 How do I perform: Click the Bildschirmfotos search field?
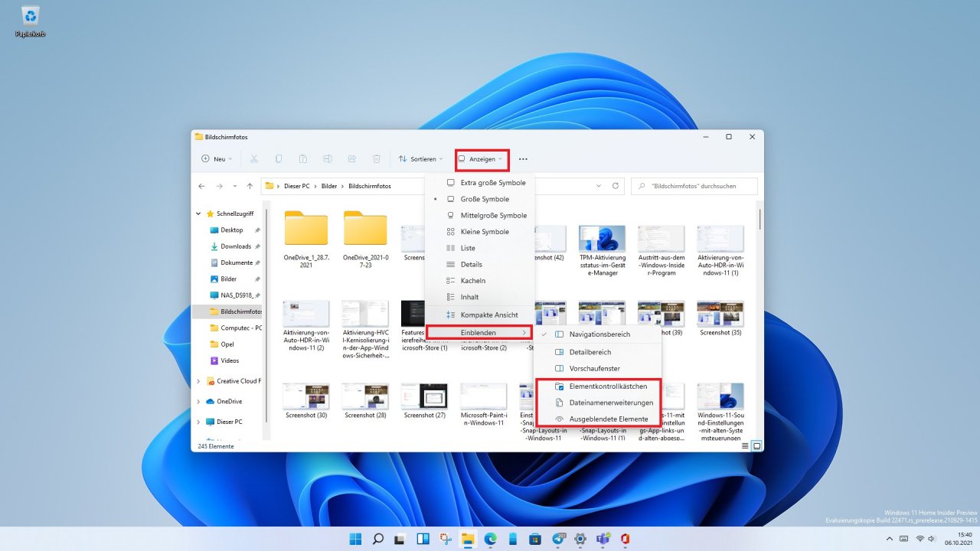coord(694,186)
